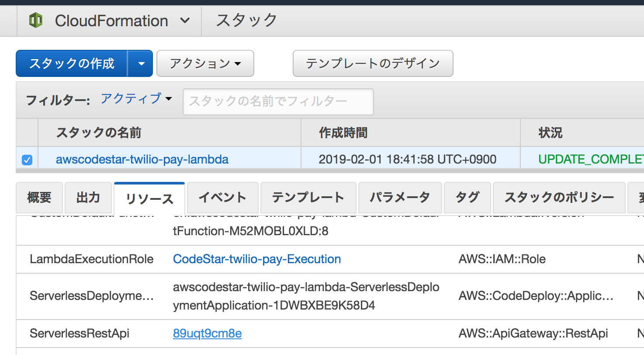The width and height of the screenshot is (644, 355).
Task: Open the テンプレート tab
Action: (308, 198)
